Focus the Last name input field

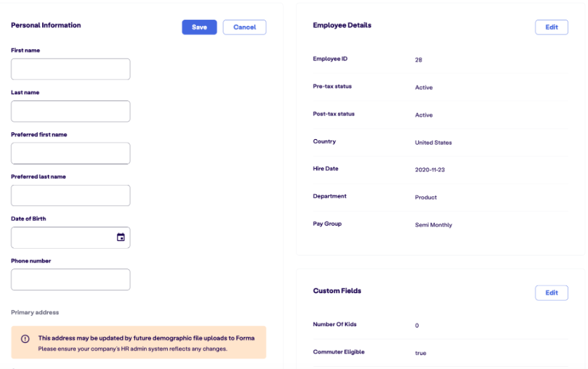pyautogui.click(x=70, y=111)
